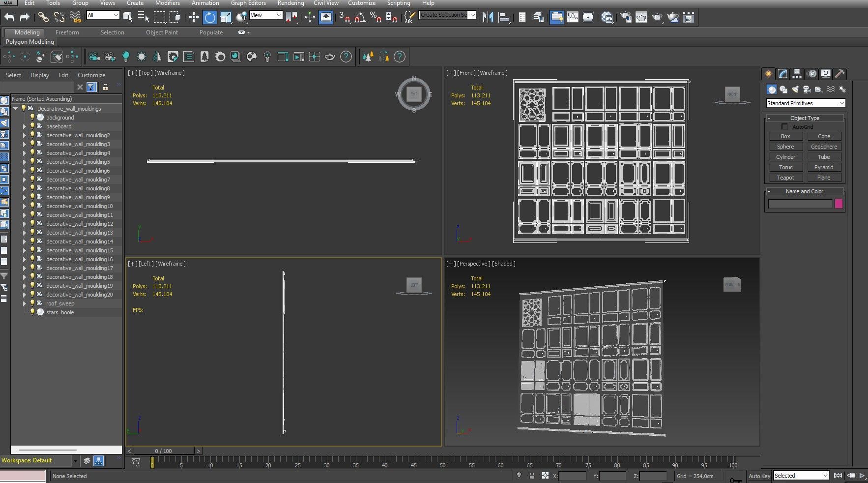Open the magenta object color swatch
Screen dimensions: 868x483
[839, 204]
